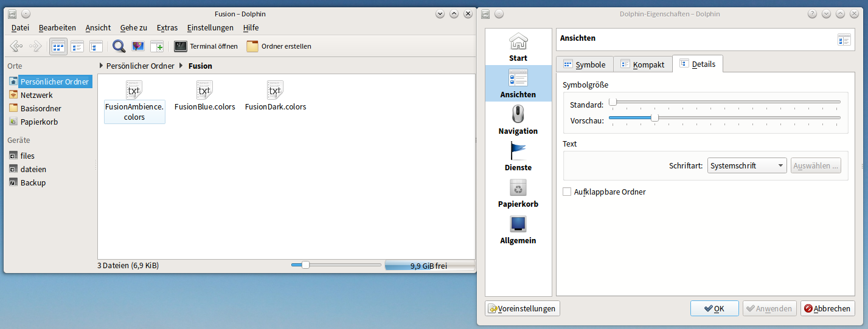The height and width of the screenshot is (329, 868).
Task: Open Navigation settings page
Action: coord(518,120)
